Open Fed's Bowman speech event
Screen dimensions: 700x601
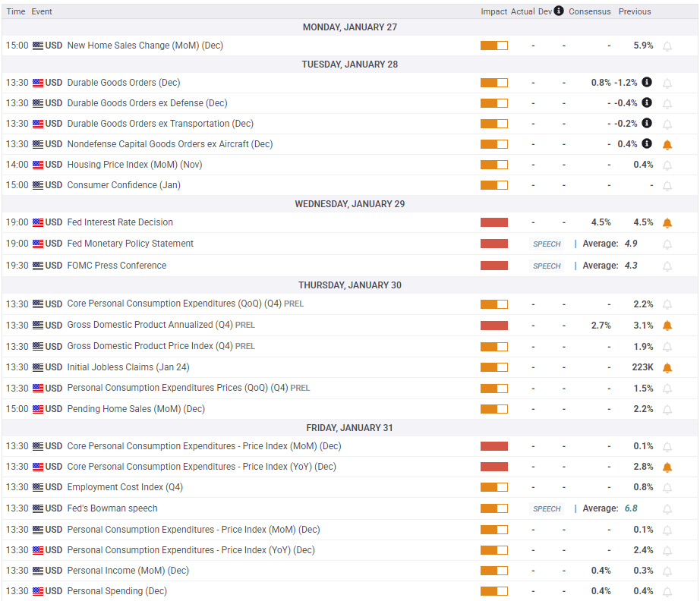pyautogui.click(x=349, y=508)
